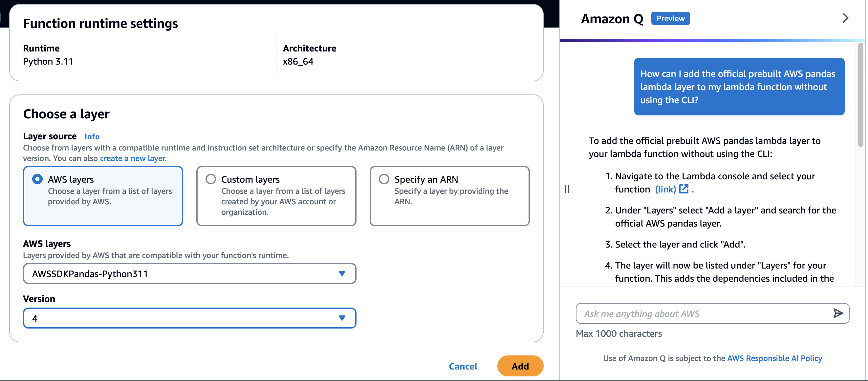The height and width of the screenshot is (381, 868).
Task: Click the Cancel link button
Action: [463, 366]
